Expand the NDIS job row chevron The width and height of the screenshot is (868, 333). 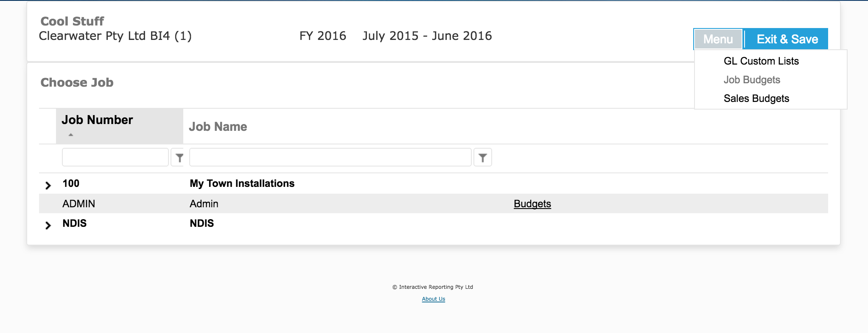tap(48, 225)
